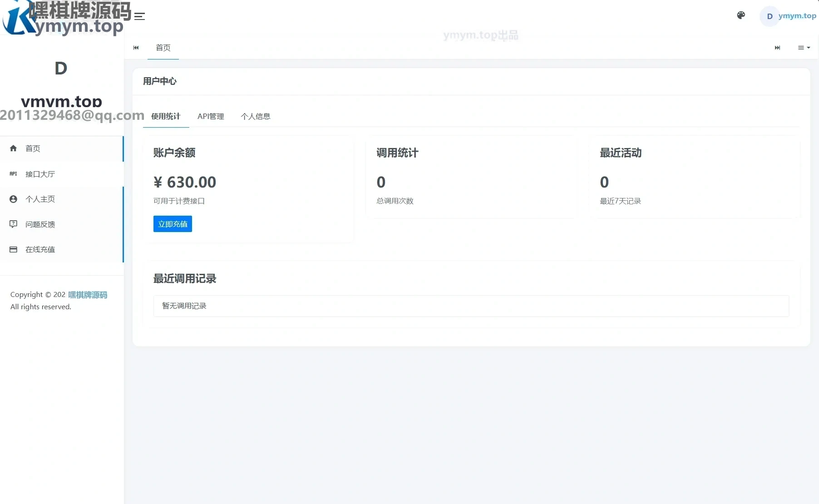
Task: Click the 暂无调用记录 record row
Action: coord(471,306)
